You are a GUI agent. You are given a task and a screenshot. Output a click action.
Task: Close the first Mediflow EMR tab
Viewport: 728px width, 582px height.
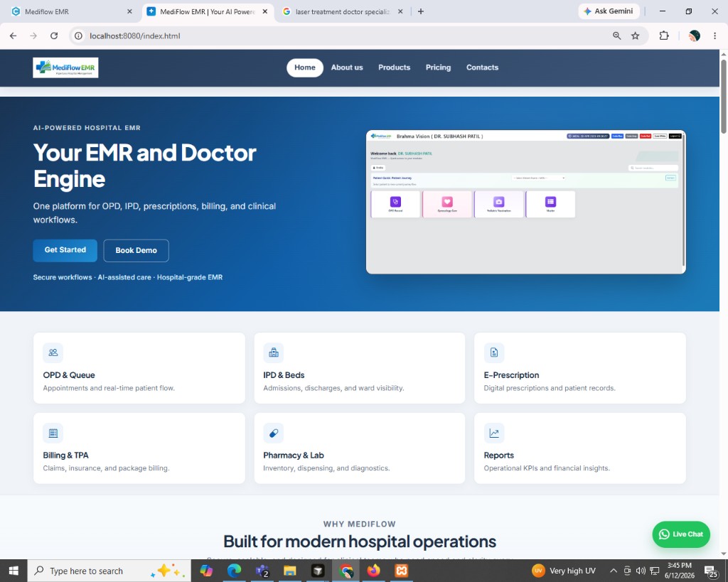[x=129, y=11]
